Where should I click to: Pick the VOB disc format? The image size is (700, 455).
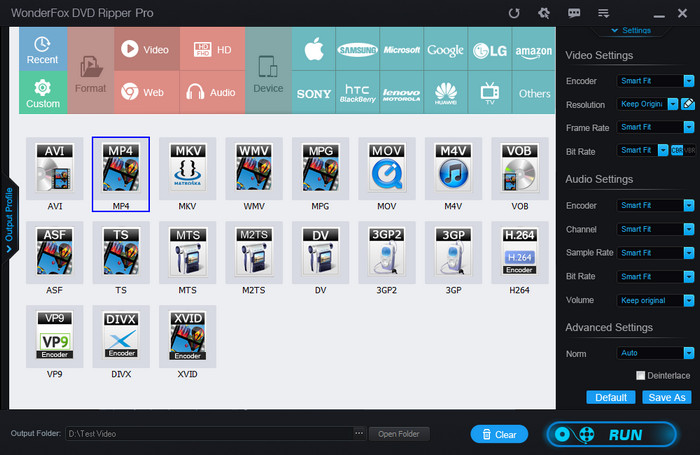[520, 169]
